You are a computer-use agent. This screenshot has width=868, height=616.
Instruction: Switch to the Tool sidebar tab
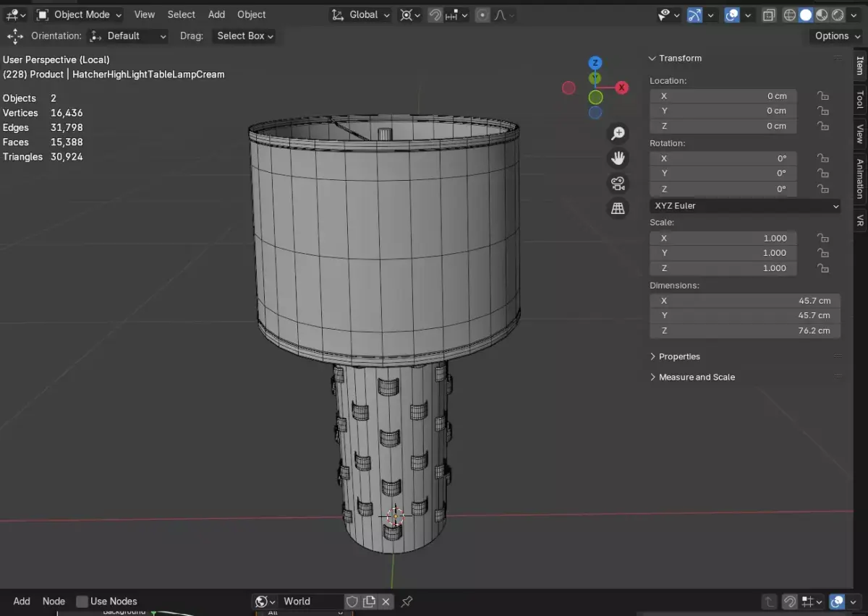[860, 100]
